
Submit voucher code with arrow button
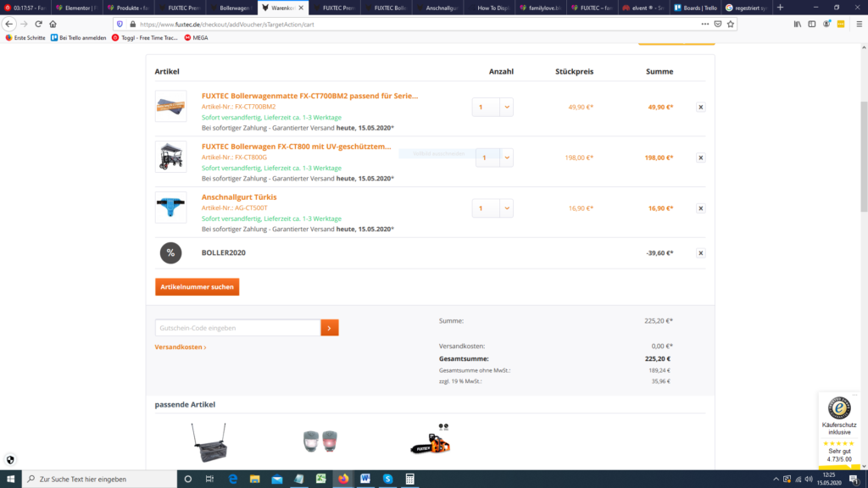point(330,328)
